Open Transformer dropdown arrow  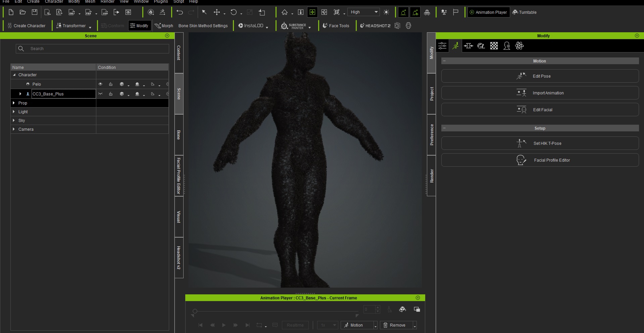click(x=90, y=28)
